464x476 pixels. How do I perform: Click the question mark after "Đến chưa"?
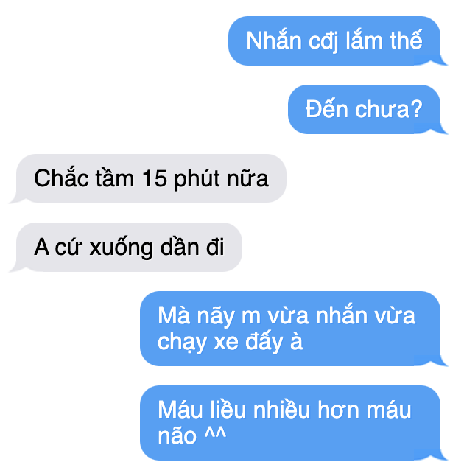coord(415,109)
